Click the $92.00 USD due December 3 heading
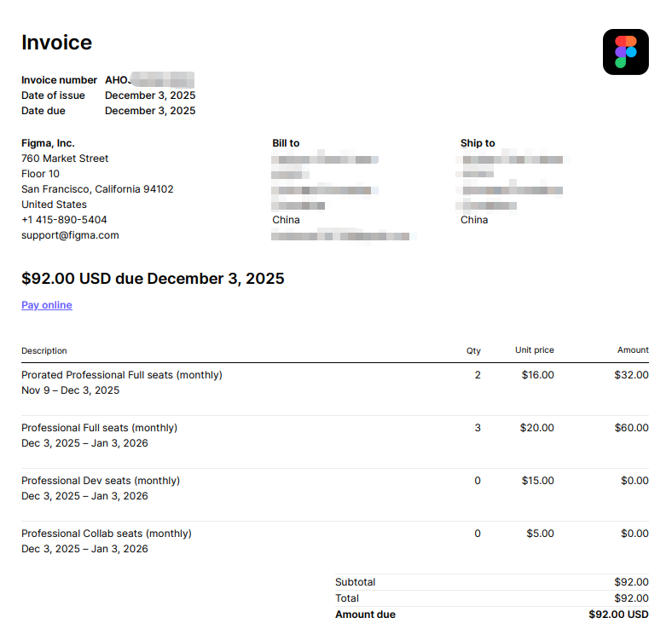This screenshot has width=672, height=635. point(153,279)
